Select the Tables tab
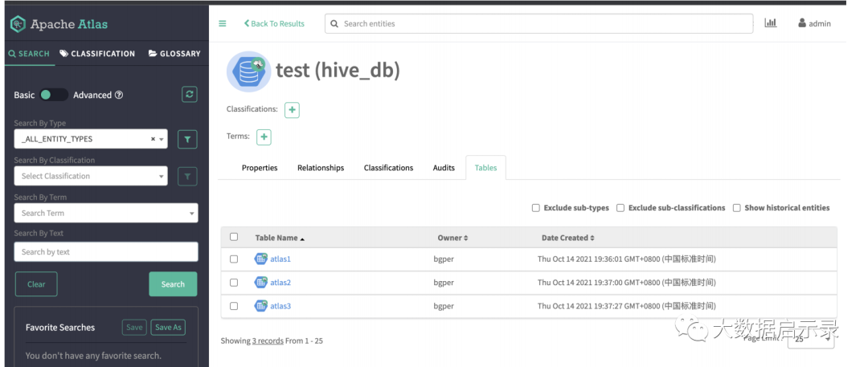This screenshot has height=367, width=868. pos(485,168)
